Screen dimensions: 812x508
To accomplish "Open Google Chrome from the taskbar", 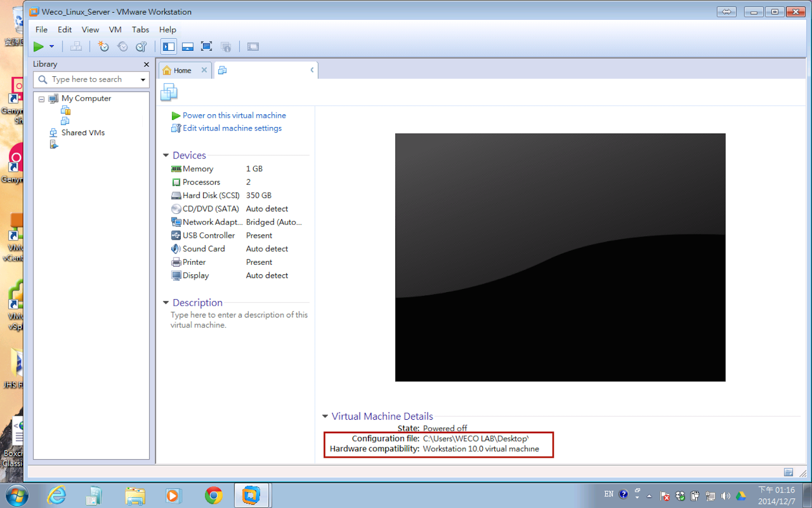I will pos(214,495).
